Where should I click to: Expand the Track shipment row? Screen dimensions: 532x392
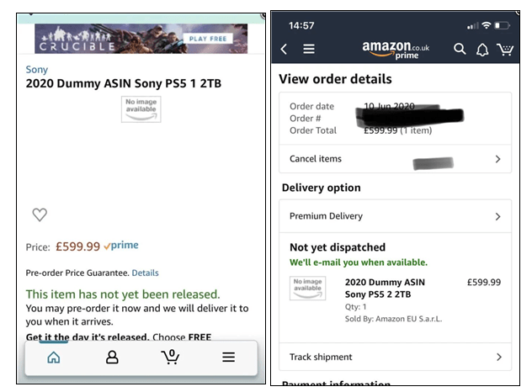[x=395, y=357]
